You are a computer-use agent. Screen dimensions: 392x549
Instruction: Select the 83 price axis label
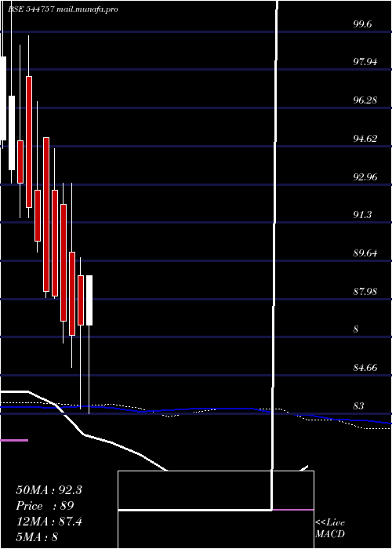(359, 405)
